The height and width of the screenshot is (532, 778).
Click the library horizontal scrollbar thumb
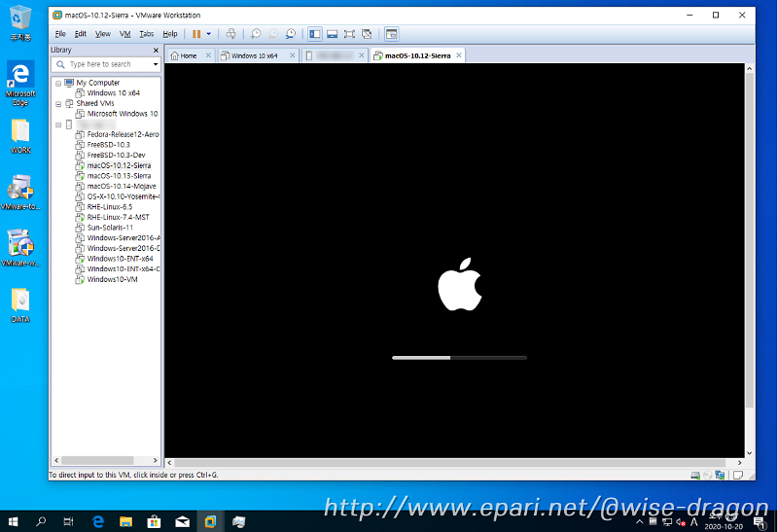[x=97, y=461]
